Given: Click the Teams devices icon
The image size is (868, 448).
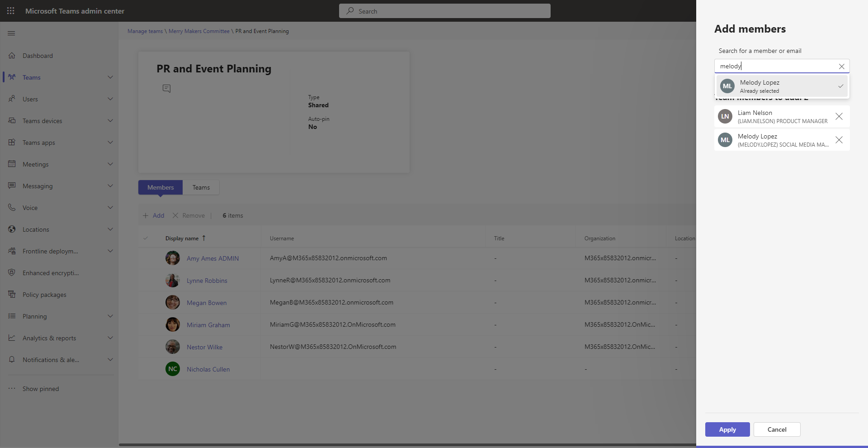Looking at the screenshot, I should pos(12,120).
